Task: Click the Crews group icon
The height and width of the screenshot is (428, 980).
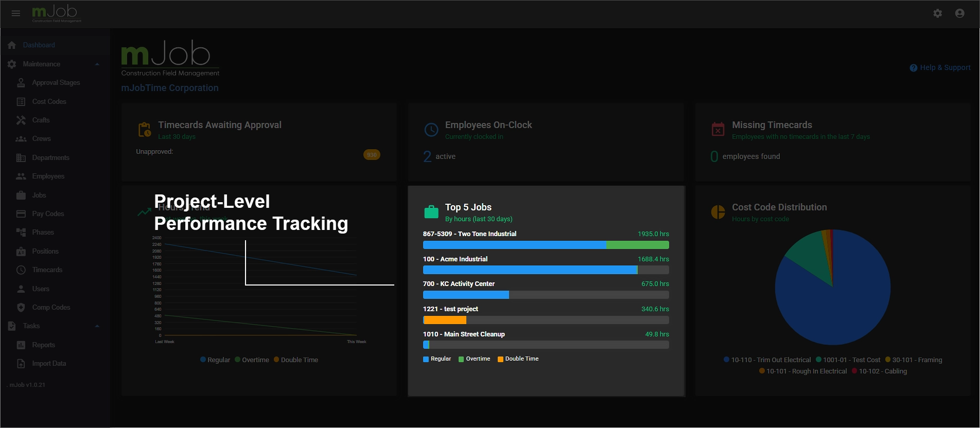Action: pyautogui.click(x=21, y=139)
